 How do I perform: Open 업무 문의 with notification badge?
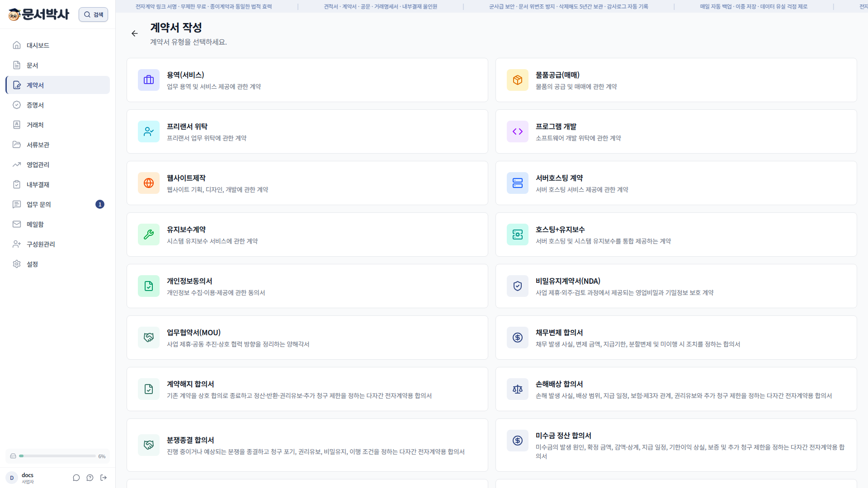[x=58, y=204]
